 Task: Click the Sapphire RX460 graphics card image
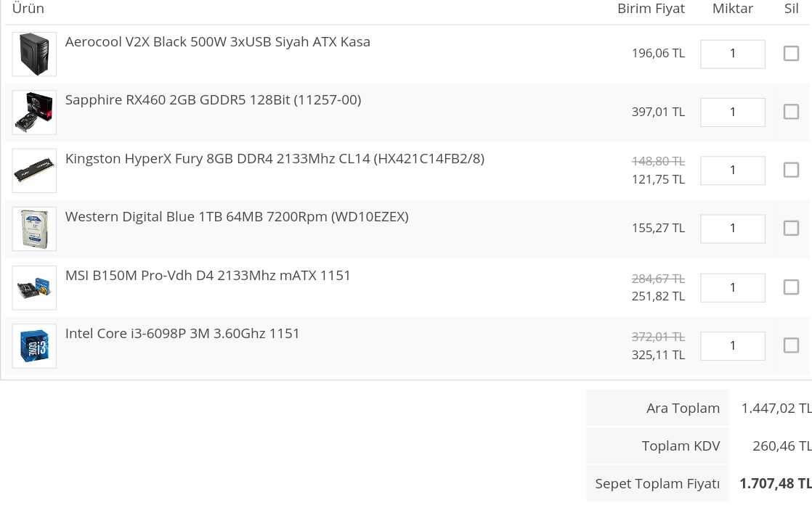[x=34, y=112]
